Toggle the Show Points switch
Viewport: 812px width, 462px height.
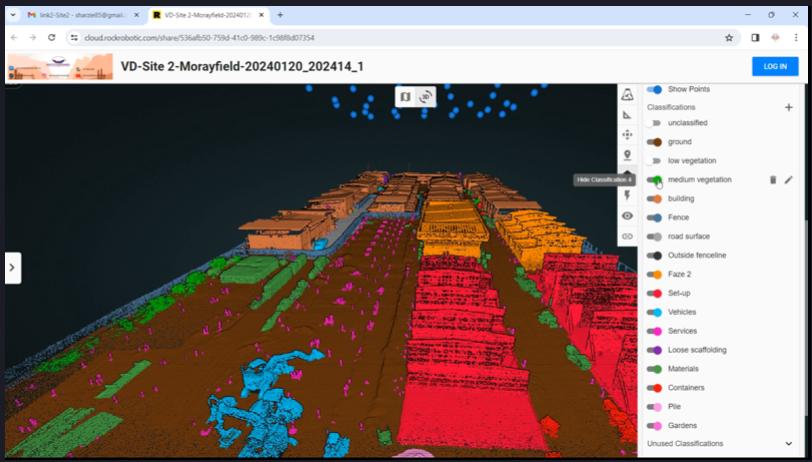point(655,90)
